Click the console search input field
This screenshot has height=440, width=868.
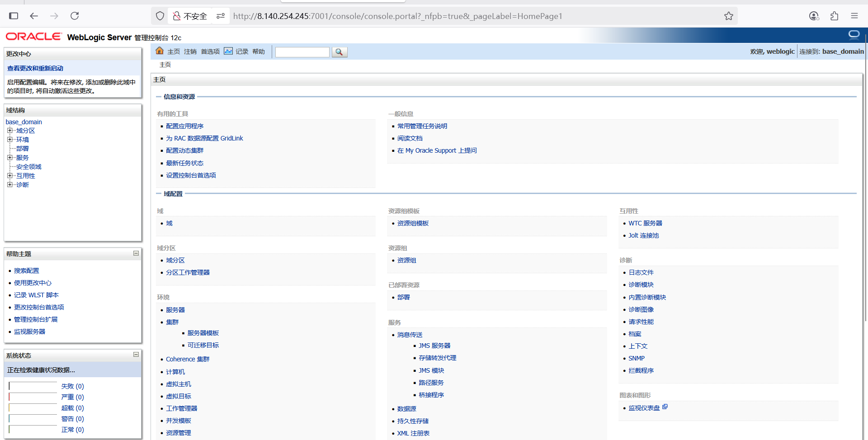[302, 52]
